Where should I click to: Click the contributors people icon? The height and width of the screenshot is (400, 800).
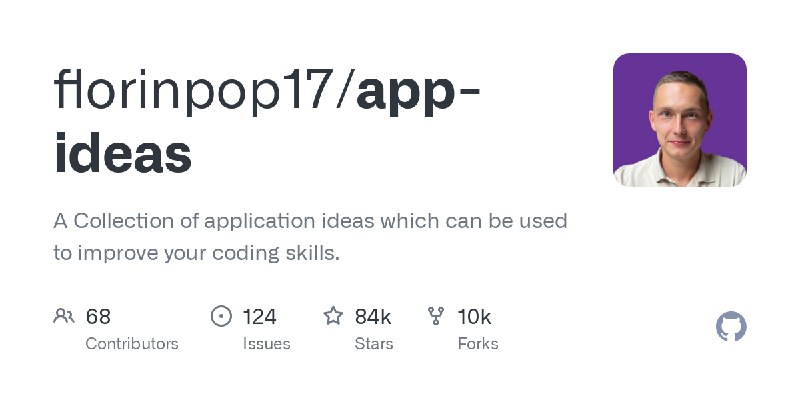coord(63,316)
